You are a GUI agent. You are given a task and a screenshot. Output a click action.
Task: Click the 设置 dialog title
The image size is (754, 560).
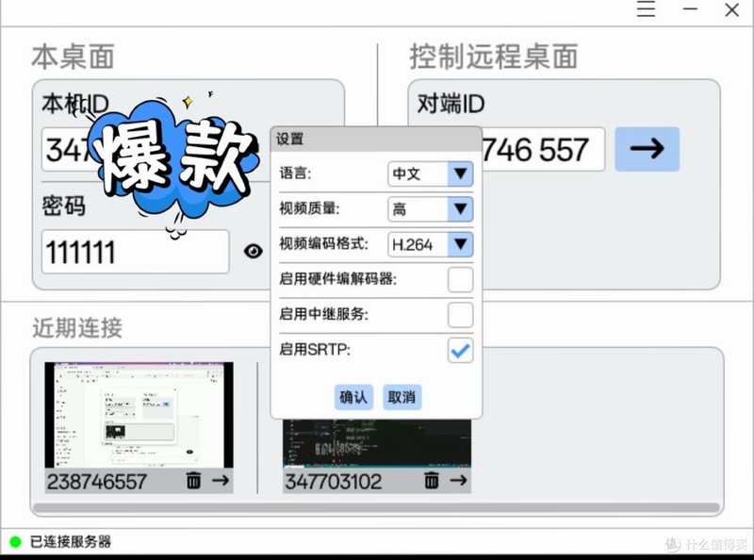pos(289,139)
